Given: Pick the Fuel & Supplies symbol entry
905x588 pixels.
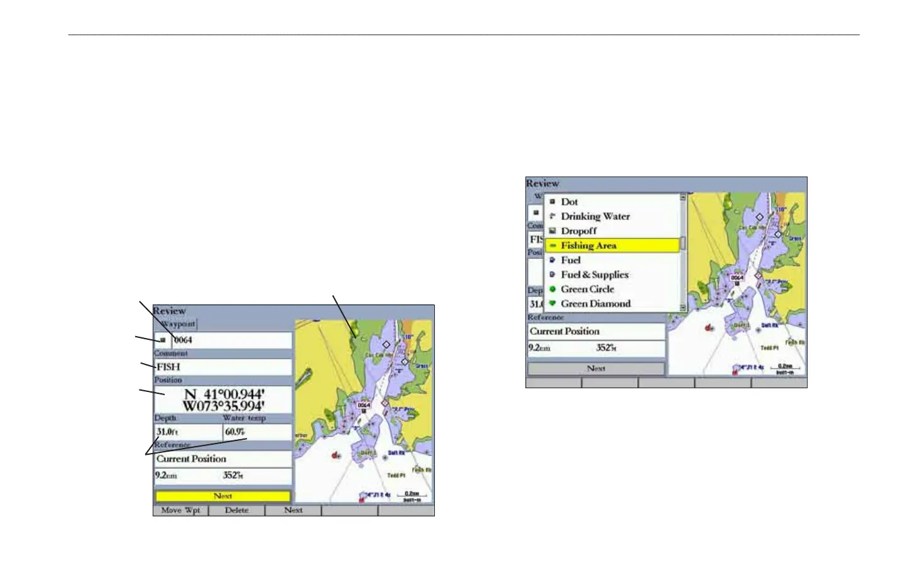Looking at the screenshot, I should coord(612,275).
